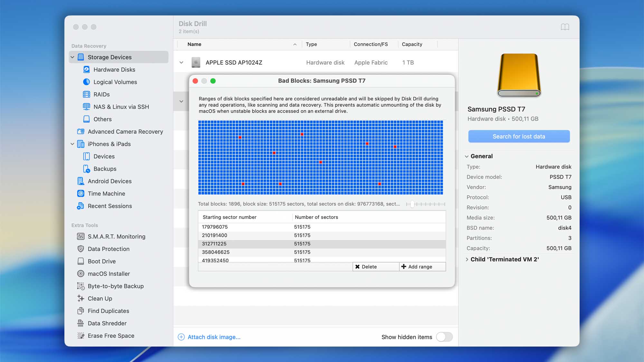Select Erase Free Space icon
The image size is (644, 362).
click(81, 336)
